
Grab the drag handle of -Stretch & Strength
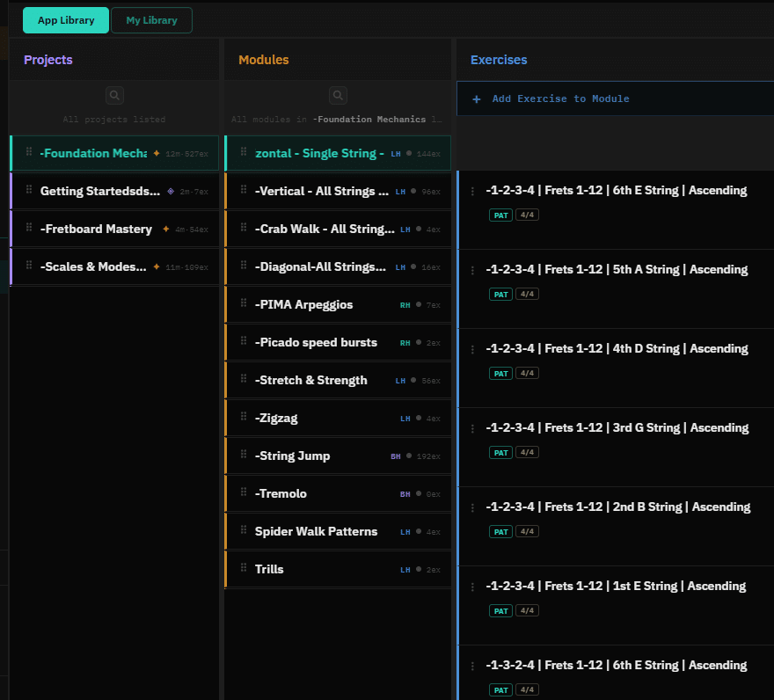pos(244,378)
